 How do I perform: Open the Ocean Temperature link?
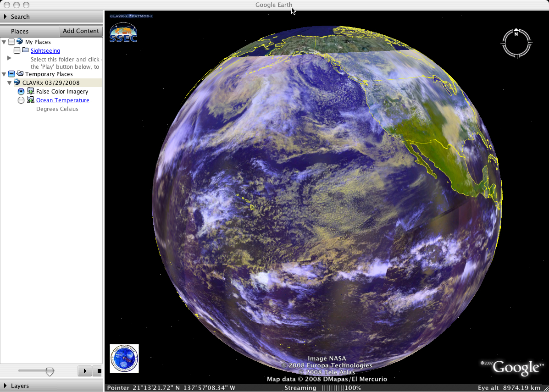tap(63, 100)
